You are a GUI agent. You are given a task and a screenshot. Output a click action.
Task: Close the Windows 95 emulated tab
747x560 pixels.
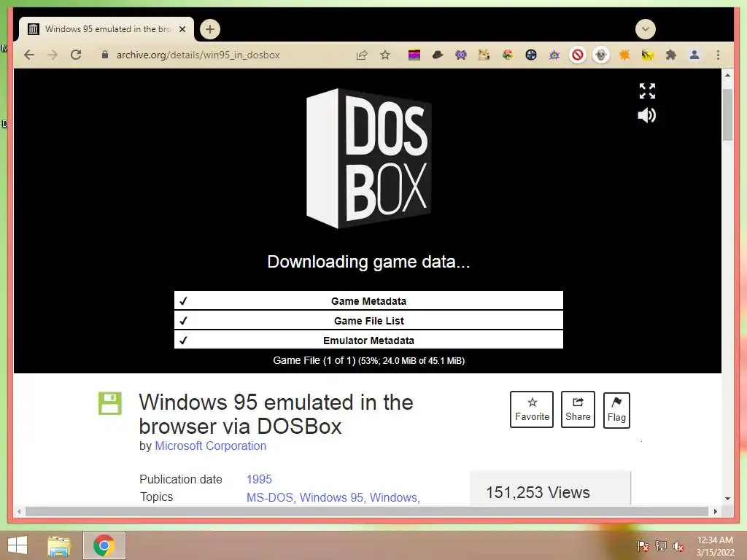coord(182,29)
